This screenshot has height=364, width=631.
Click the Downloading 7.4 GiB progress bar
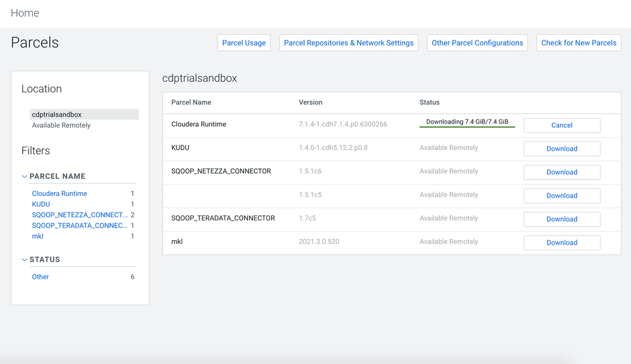click(x=467, y=122)
